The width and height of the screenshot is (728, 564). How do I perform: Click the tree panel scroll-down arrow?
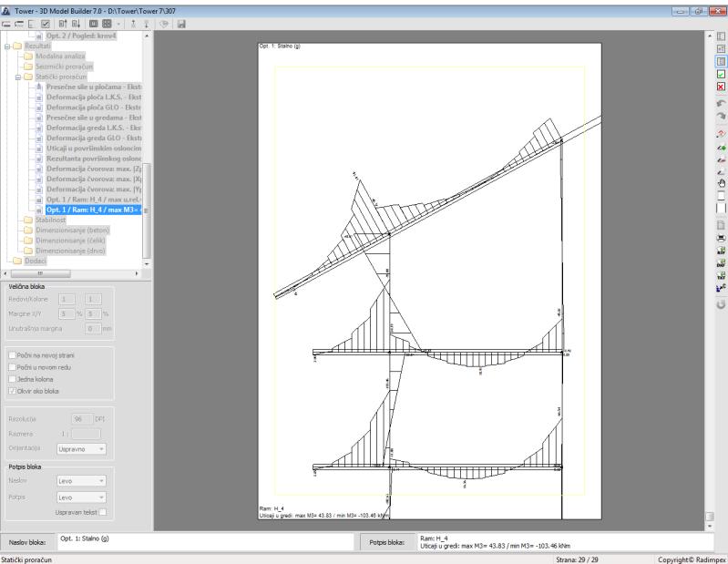coord(147,263)
